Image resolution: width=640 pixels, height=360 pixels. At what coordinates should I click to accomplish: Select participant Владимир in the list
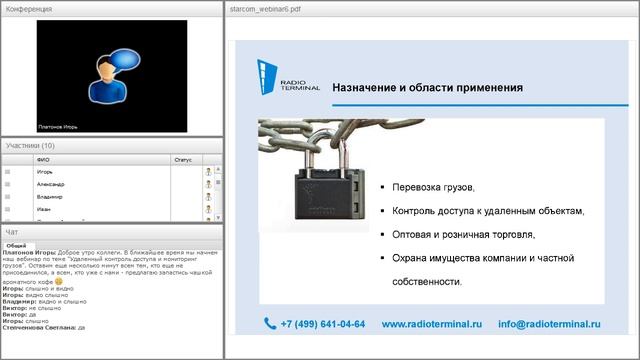click(49, 197)
